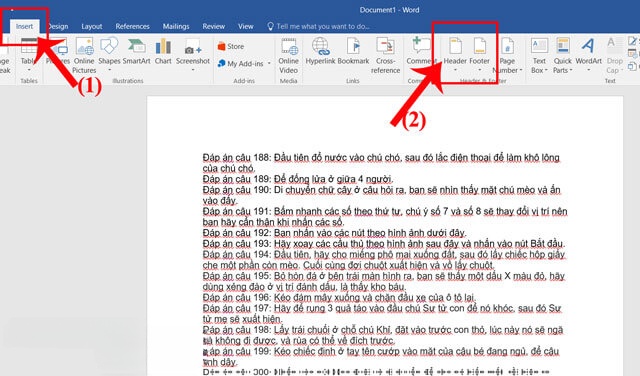Image resolution: width=640 pixels, height=376 pixels.
Task: Open the Footer menu
Action: pyautogui.click(x=480, y=53)
